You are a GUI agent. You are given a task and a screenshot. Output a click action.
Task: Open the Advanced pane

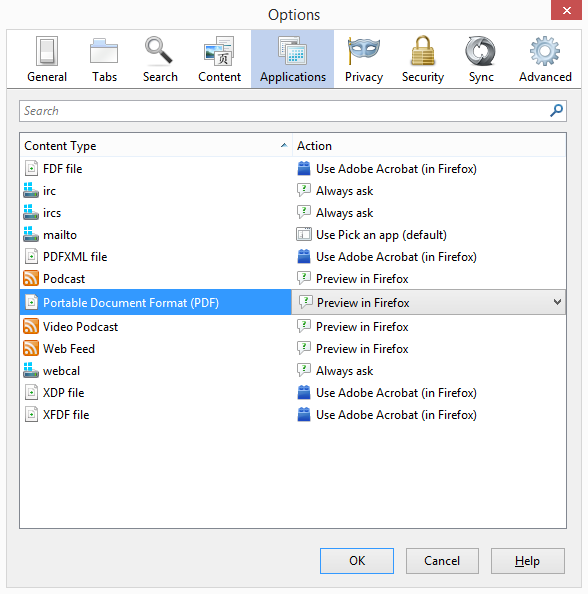click(545, 59)
